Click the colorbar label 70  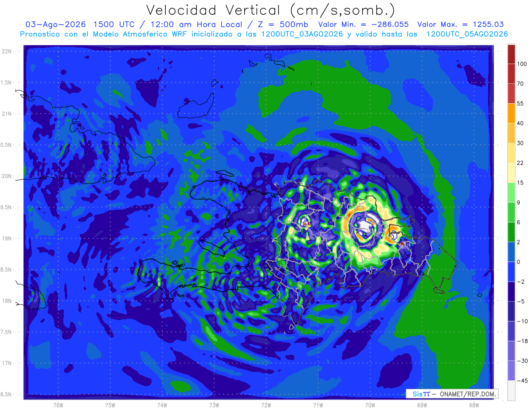click(520, 83)
